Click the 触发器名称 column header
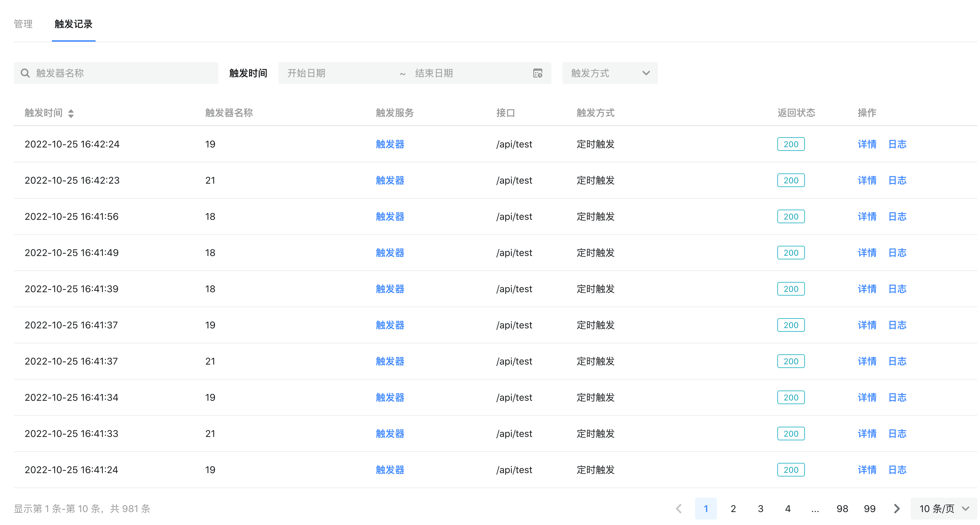Viewport: 980px width, 525px height. 229,113
